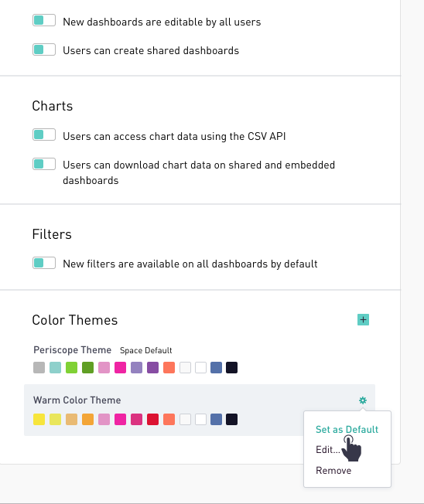Viewport: 424px width, 504px height.
Task: Choose Edit... from the theme menu
Action: (x=328, y=450)
